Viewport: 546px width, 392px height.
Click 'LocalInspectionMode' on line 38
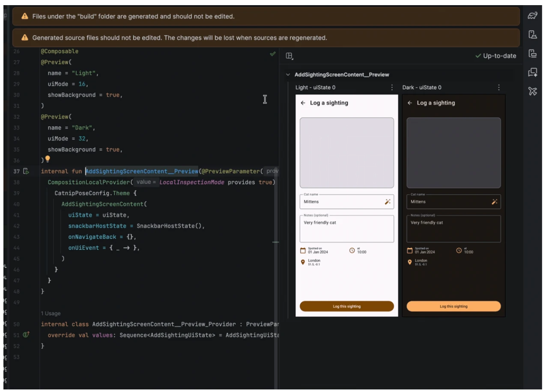192,182
